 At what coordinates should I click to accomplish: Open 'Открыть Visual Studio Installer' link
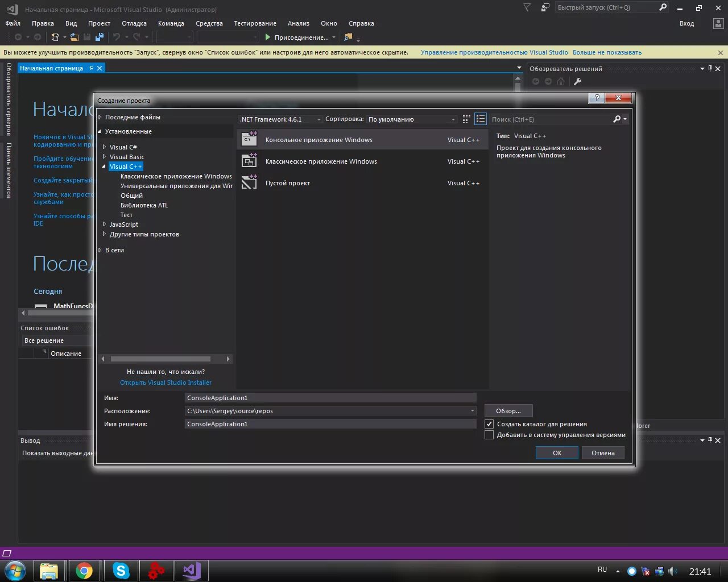[x=166, y=383]
